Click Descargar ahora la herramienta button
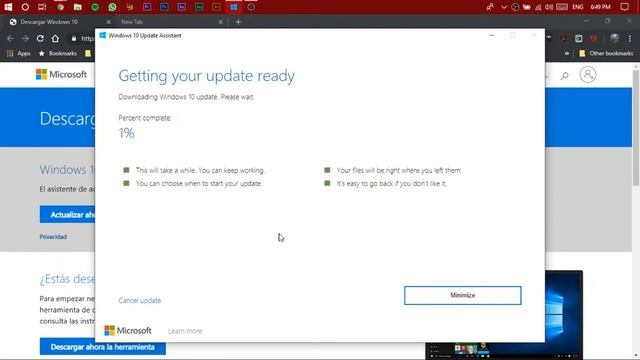 pos(102,347)
